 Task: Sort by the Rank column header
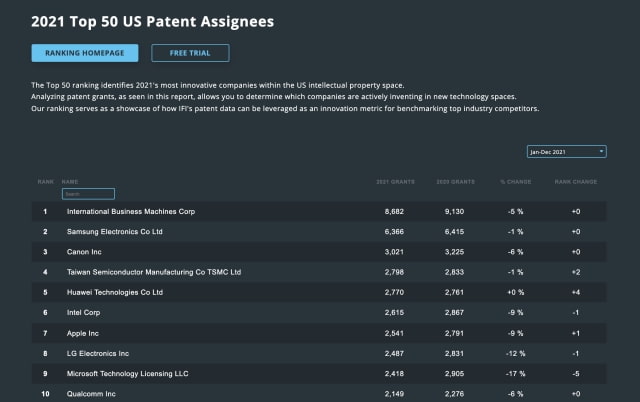coord(45,182)
